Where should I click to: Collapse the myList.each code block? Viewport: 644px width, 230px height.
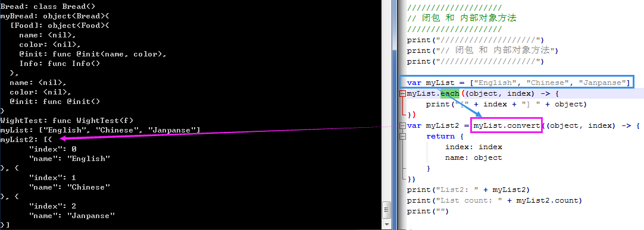[402, 94]
